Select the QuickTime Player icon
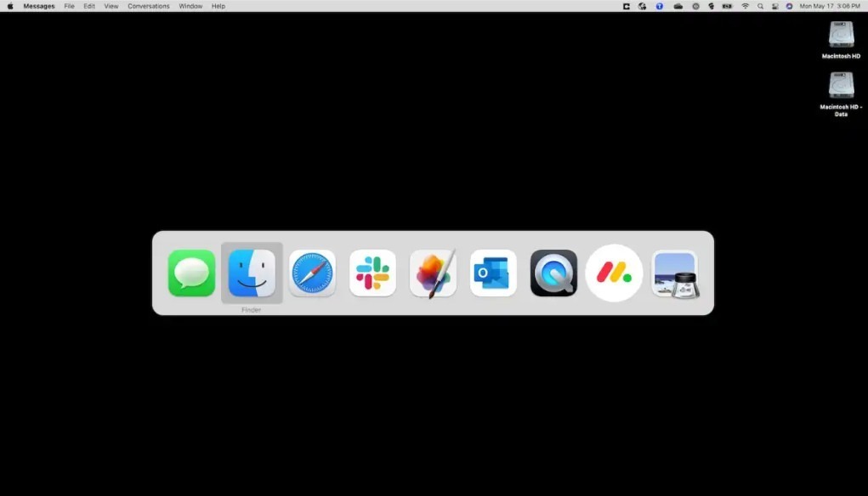Viewport: 868px width, 496px height. pos(553,273)
